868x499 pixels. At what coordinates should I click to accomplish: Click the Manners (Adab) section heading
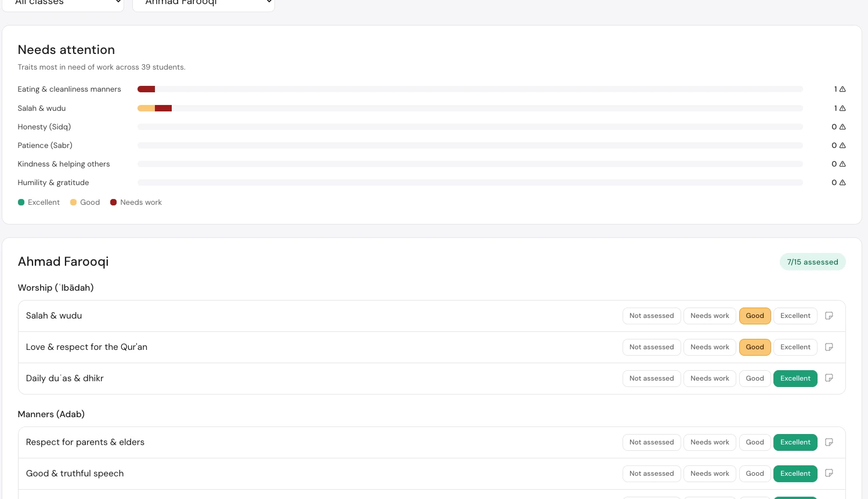[x=51, y=414]
